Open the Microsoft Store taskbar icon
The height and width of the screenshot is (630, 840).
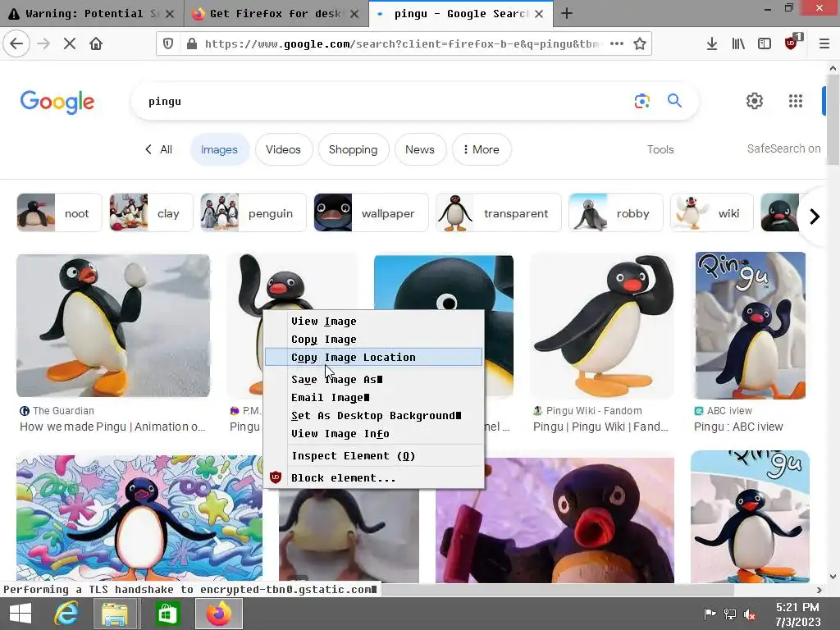[167, 614]
